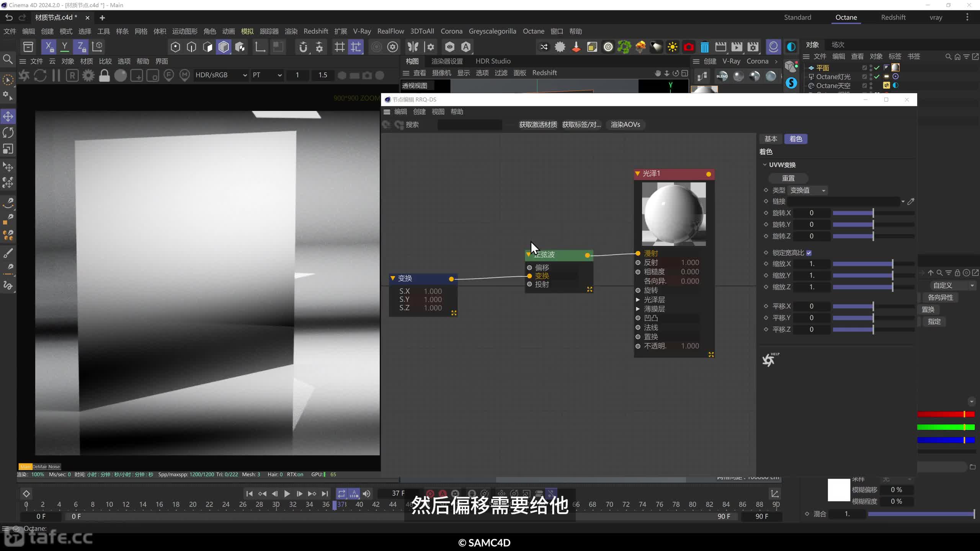Click the 获取标签/对... button
This screenshot has height=551, width=980.
pyautogui.click(x=581, y=125)
